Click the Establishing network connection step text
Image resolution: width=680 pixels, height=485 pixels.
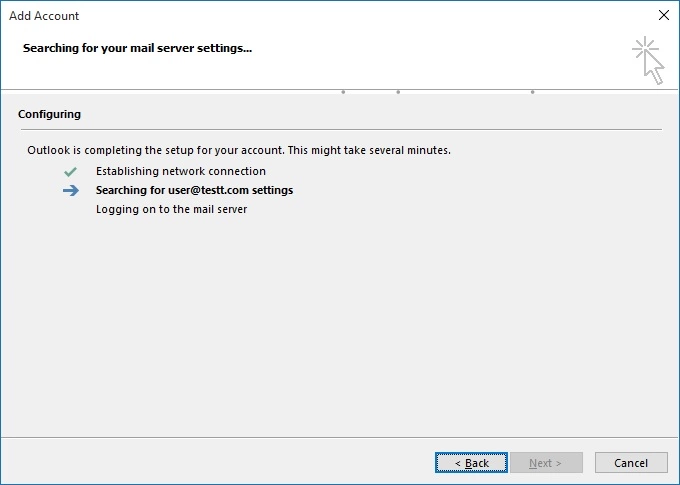pos(181,171)
